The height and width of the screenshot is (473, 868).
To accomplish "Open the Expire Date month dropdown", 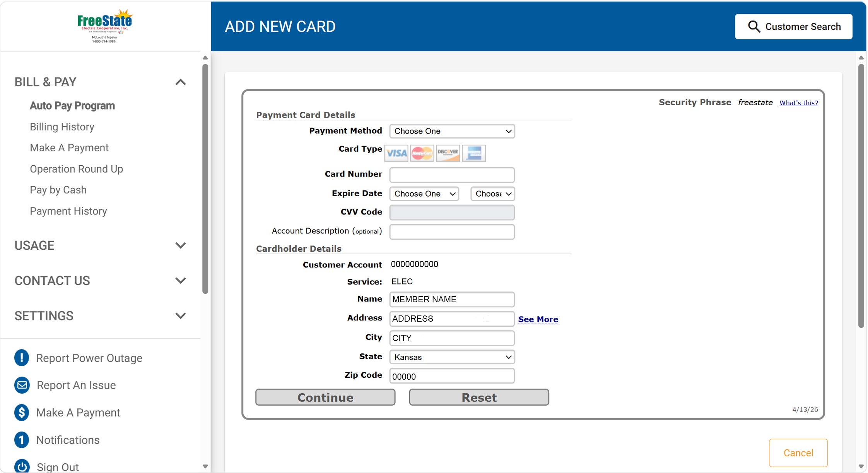I will (x=424, y=194).
